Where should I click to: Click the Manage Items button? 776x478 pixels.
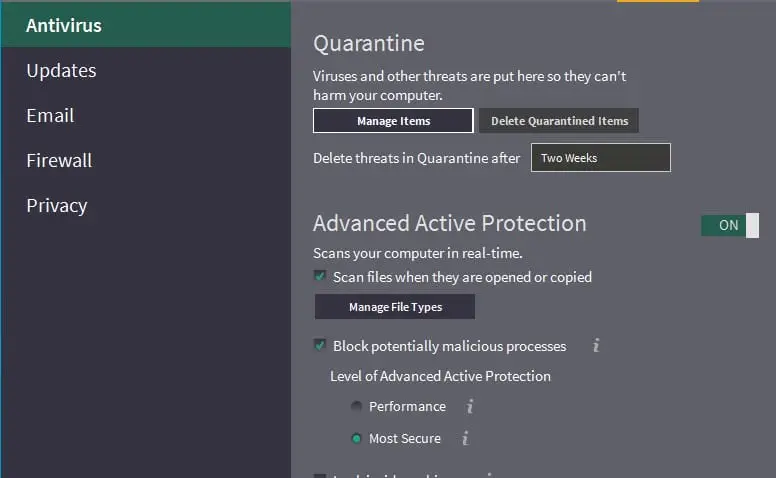(393, 121)
